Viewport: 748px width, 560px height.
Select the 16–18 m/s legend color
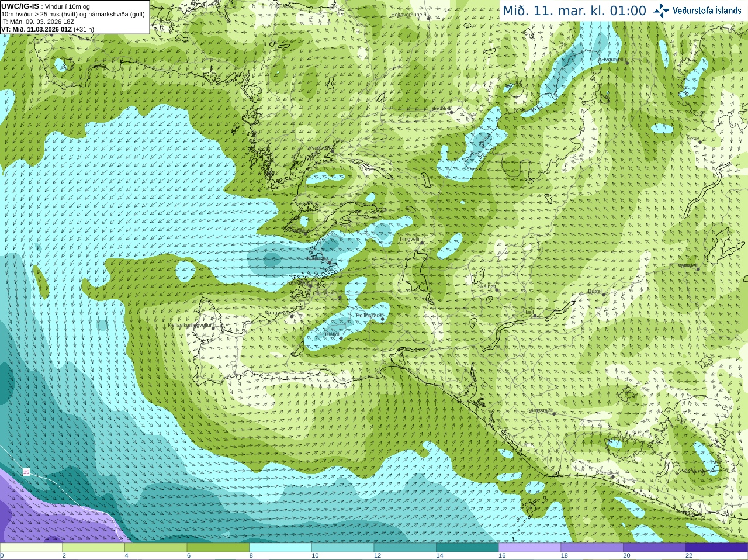[529, 548]
